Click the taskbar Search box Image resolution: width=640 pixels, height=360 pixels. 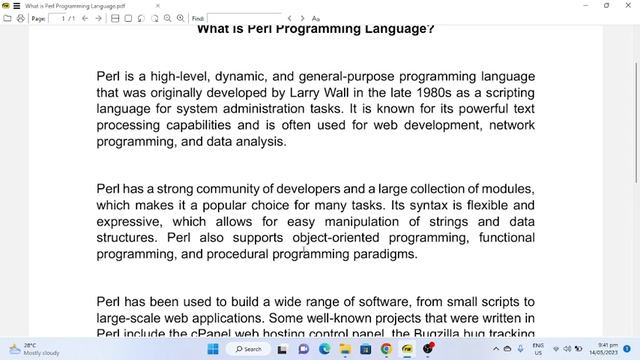coord(248,349)
